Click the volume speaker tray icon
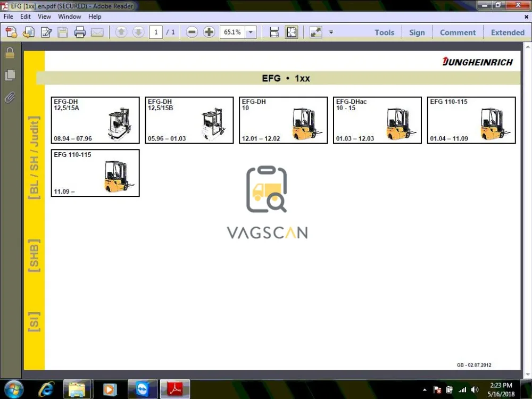 point(475,390)
